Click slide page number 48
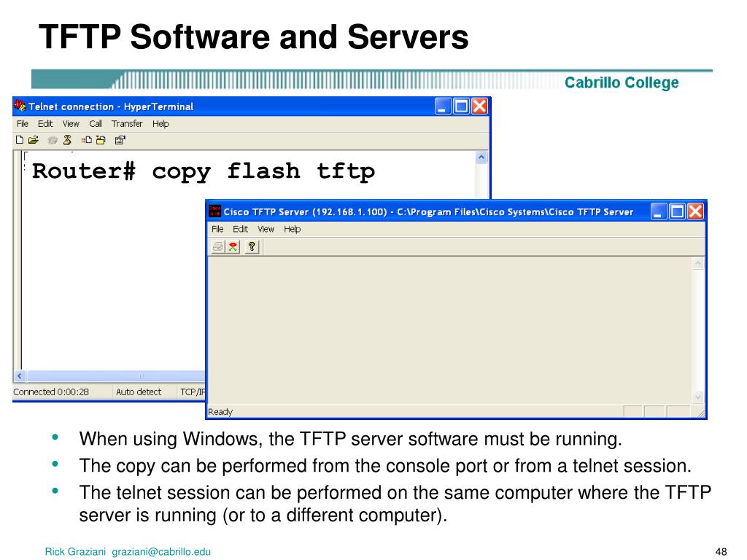This screenshot has width=747, height=560. coord(721,551)
